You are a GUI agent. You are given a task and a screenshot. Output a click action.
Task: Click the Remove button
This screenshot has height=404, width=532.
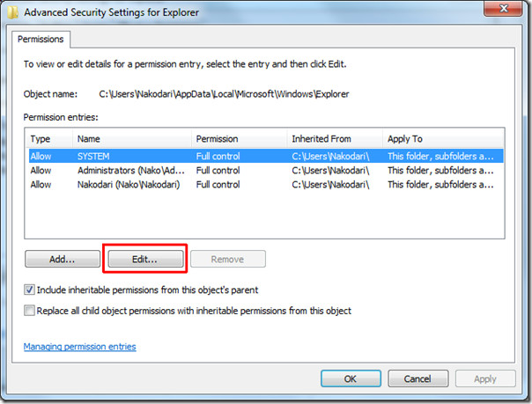[x=228, y=260]
